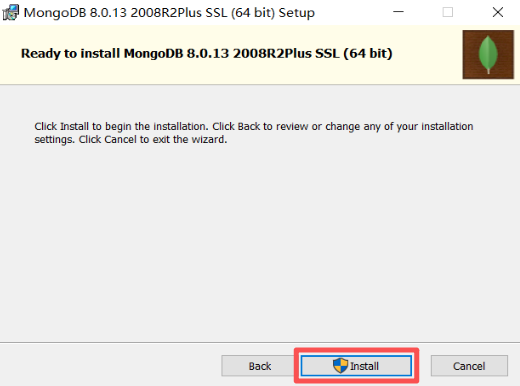Click the word 'Setup' in the title bar

click(x=297, y=13)
